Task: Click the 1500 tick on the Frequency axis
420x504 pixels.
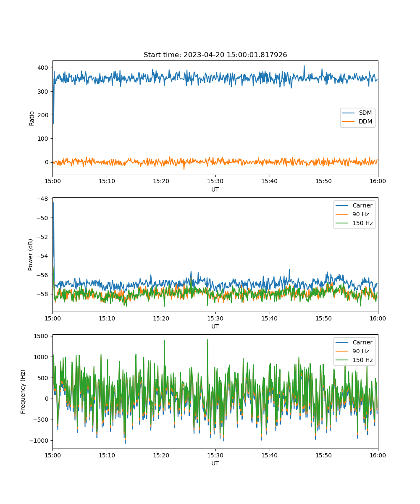Action: (42, 336)
